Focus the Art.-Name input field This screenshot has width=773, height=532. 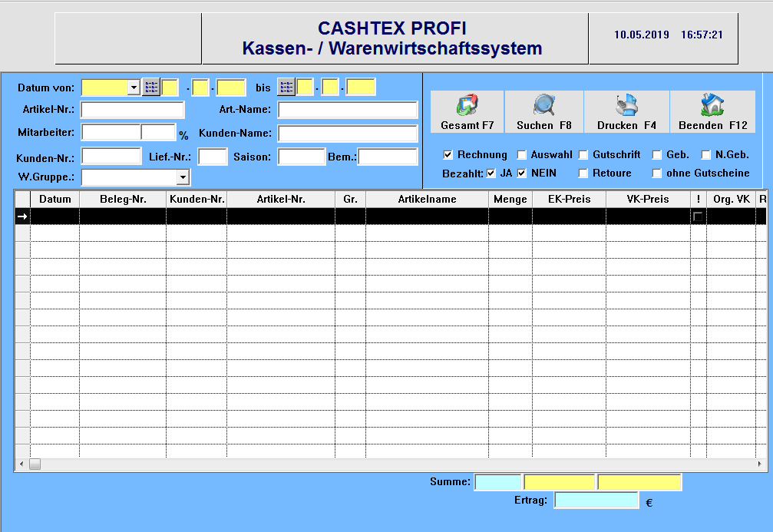pos(348,110)
